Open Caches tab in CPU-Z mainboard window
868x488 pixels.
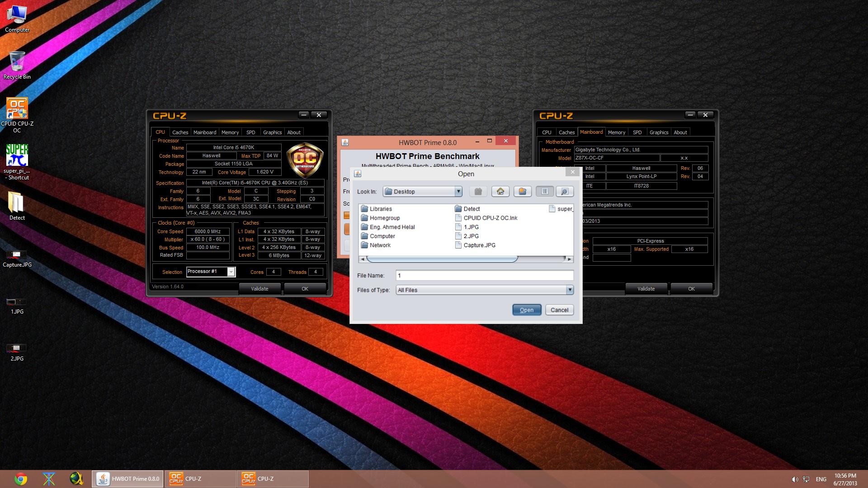[x=566, y=132]
